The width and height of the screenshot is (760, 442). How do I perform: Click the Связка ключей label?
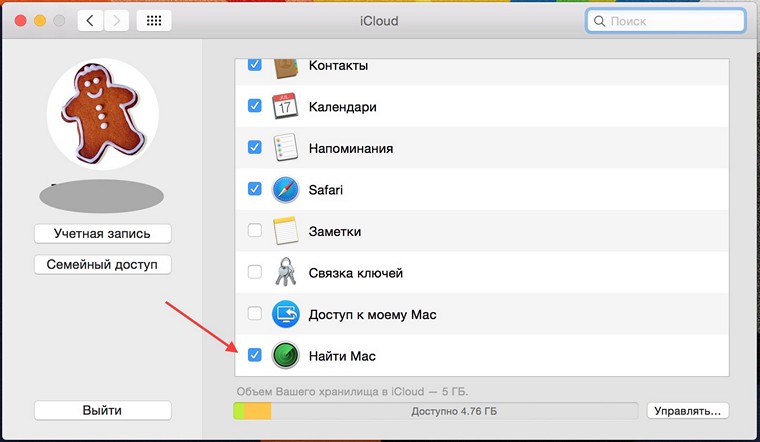click(356, 273)
